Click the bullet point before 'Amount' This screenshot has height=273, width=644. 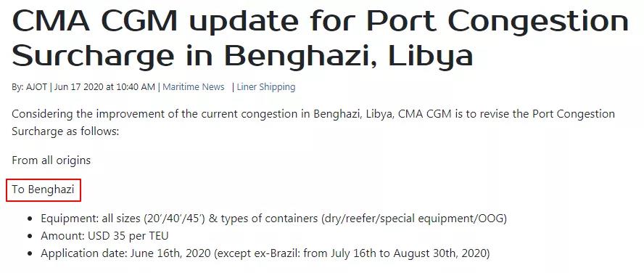(x=29, y=237)
